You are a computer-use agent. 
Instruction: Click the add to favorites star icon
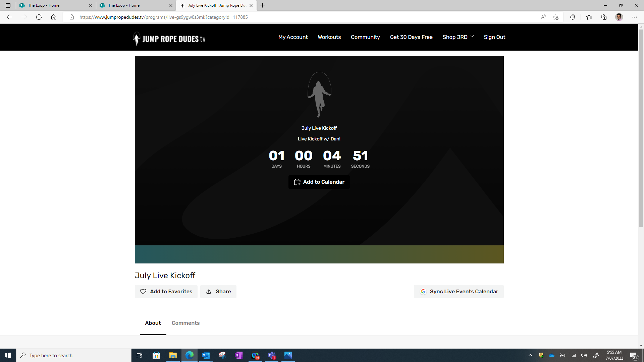point(555,17)
